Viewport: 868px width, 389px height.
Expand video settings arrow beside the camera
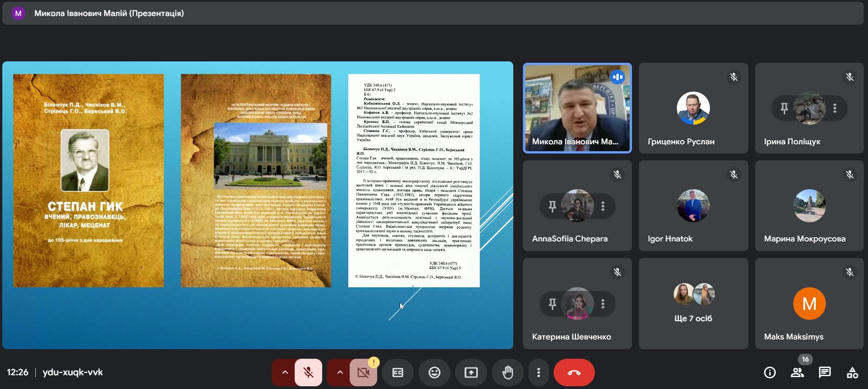[340, 373]
